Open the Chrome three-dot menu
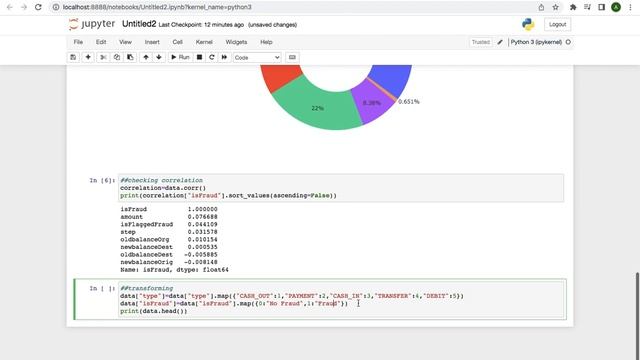Image resolution: width=640 pixels, height=360 pixels. pyautogui.click(x=630, y=7)
